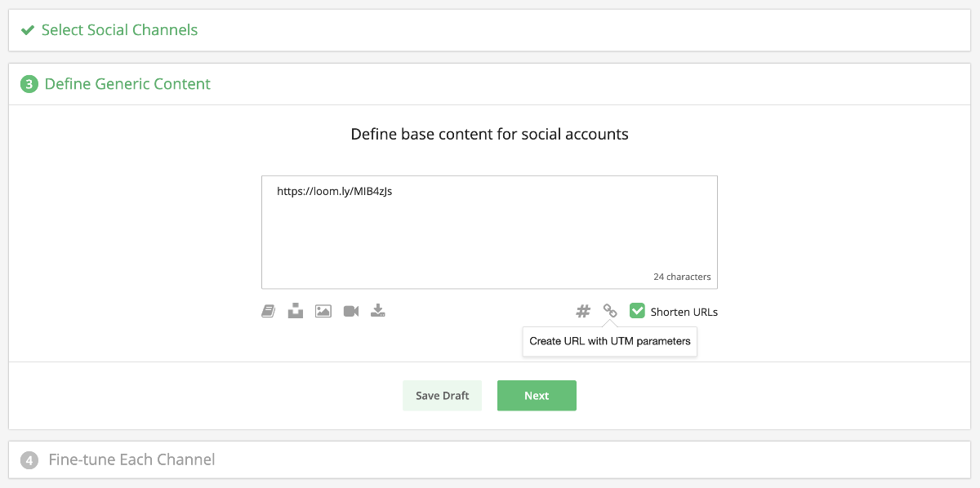Click the Create URL with UTM parameters tooltip

click(609, 341)
